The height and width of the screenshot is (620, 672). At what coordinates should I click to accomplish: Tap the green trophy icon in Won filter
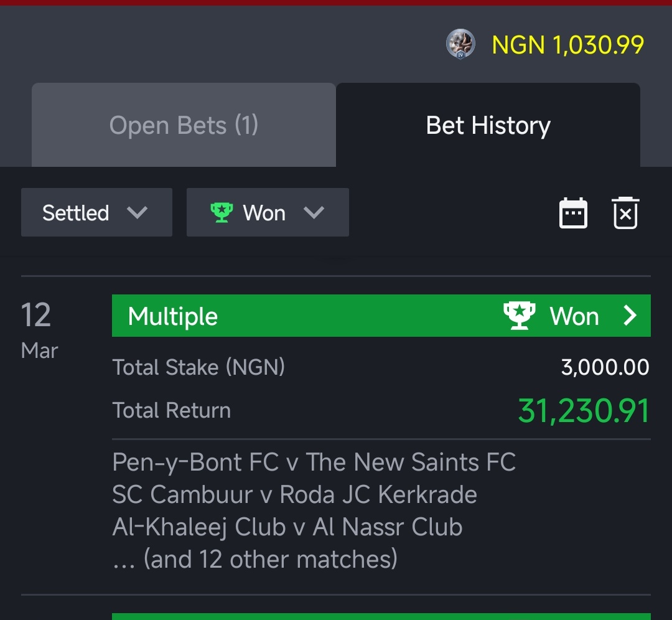tap(222, 213)
